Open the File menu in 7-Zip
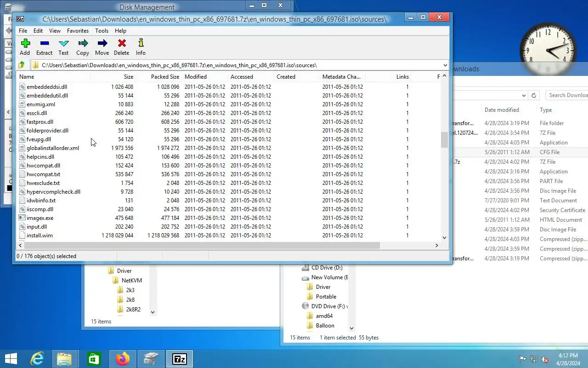The height and width of the screenshot is (368, 588). click(x=23, y=31)
